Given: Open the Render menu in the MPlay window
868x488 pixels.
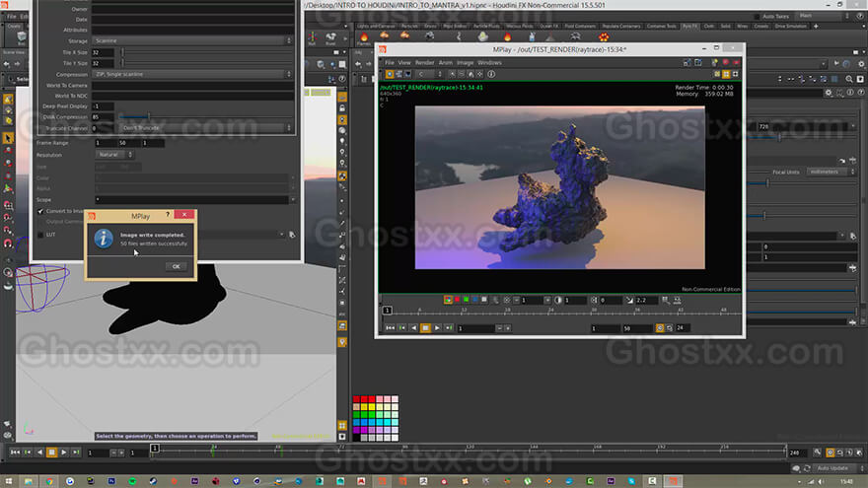Looking at the screenshot, I should [x=424, y=63].
